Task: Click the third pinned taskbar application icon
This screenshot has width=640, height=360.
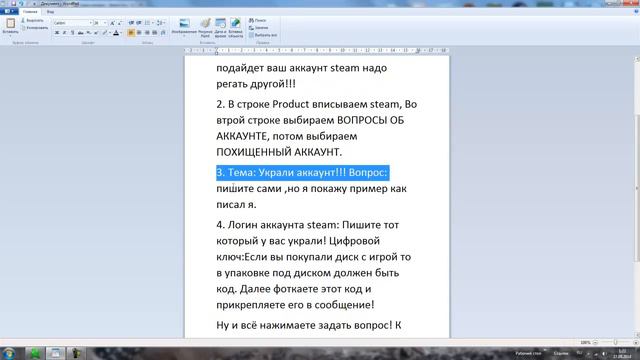Action: [76, 353]
